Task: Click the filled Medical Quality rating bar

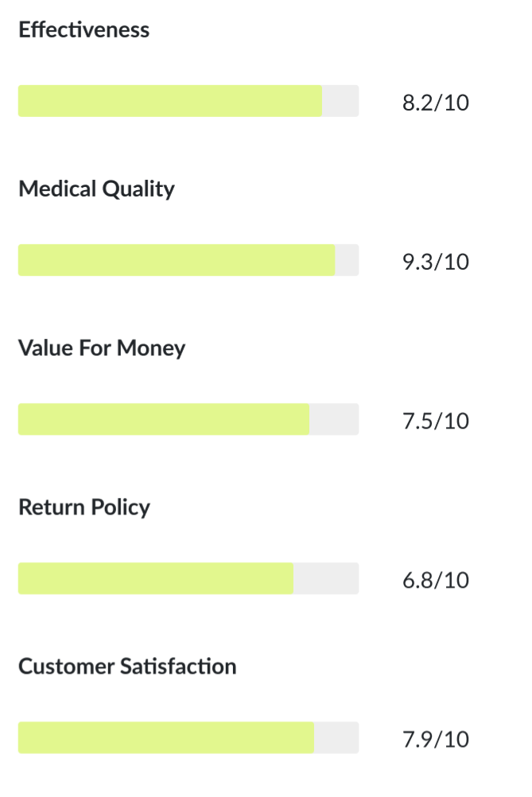Action: point(177,260)
